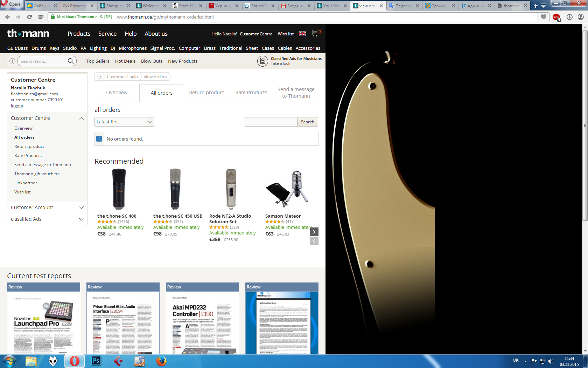Open the Opera main menu
Screen dimensions: 588x368
(12, 4)
